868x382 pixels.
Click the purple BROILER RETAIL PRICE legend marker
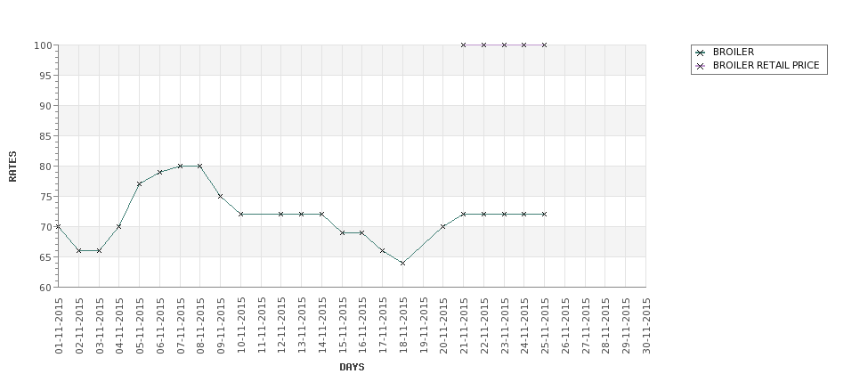[701, 66]
